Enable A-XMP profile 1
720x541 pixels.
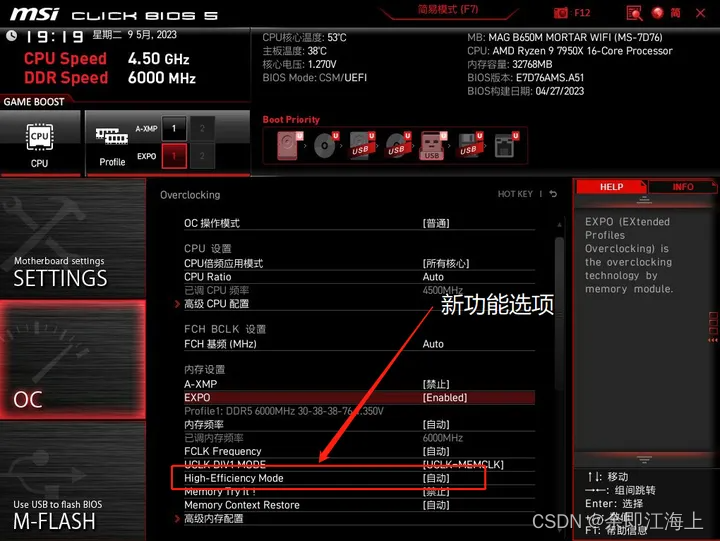click(x=174, y=128)
